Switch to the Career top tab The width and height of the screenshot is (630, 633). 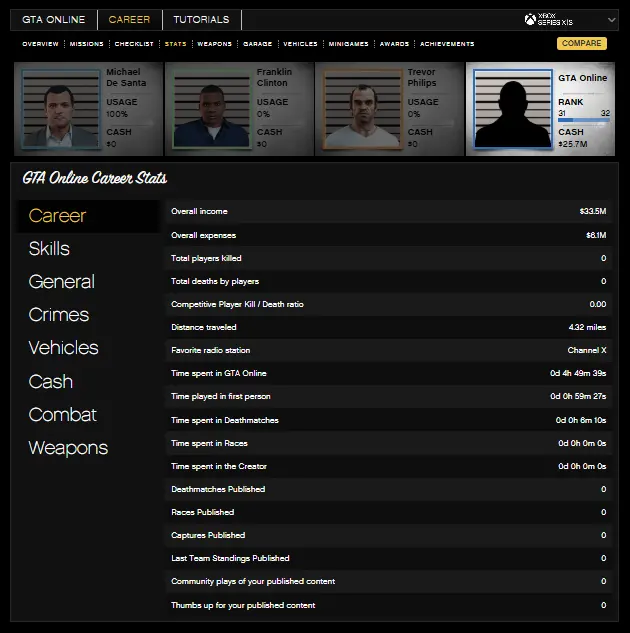point(129,20)
